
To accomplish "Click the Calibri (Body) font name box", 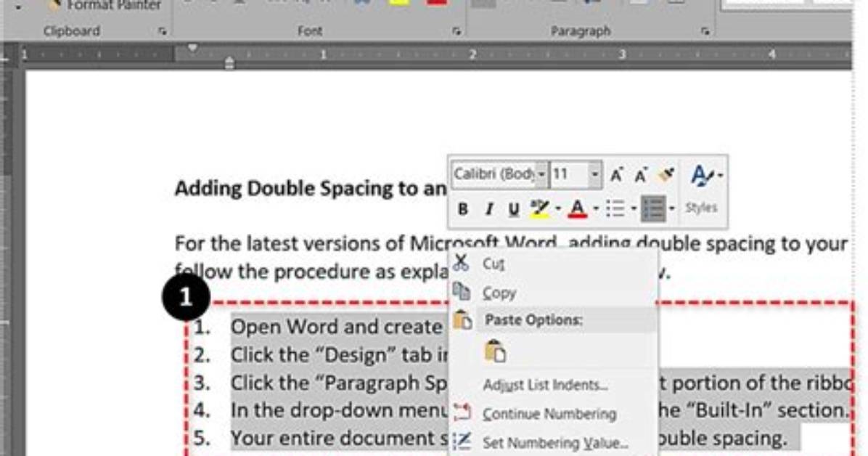I will [x=494, y=174].
